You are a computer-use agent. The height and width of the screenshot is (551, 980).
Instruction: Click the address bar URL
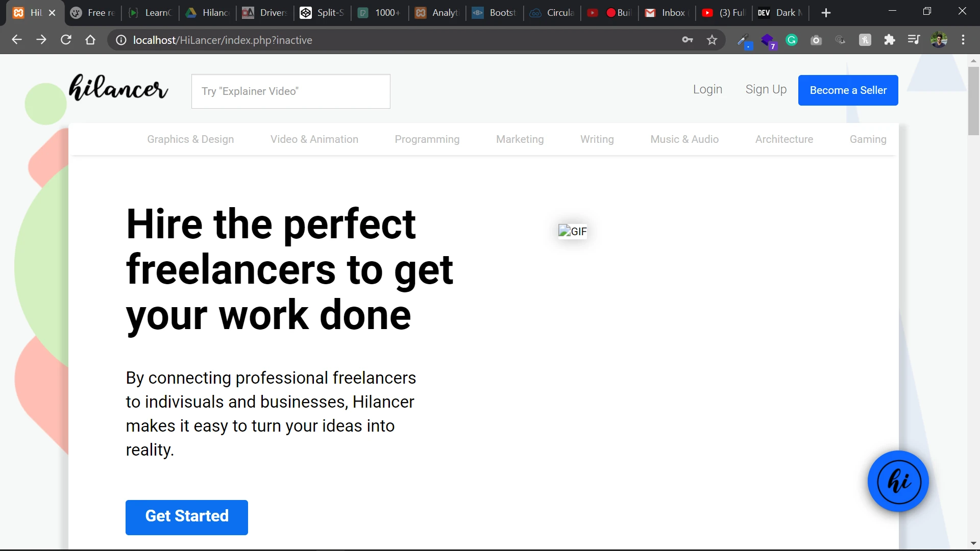tap(223, 40)
